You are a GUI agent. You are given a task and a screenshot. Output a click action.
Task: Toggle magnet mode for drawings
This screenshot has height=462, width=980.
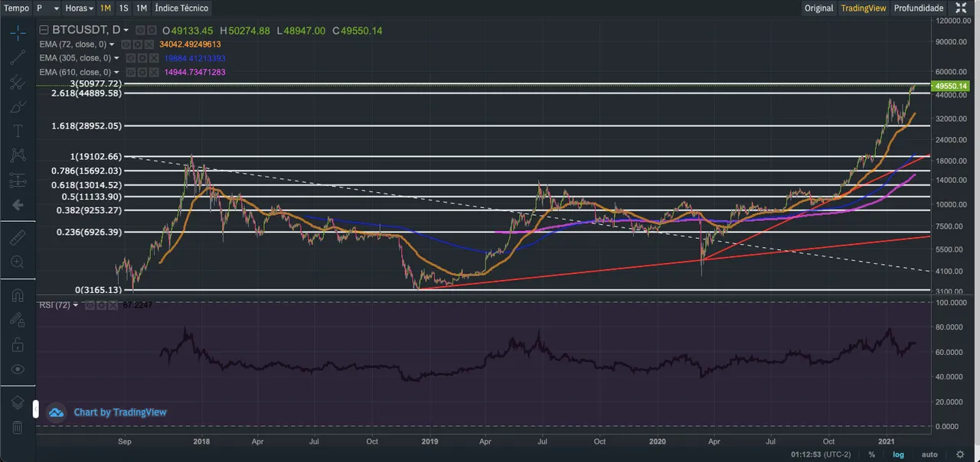(x=18, y=295)
